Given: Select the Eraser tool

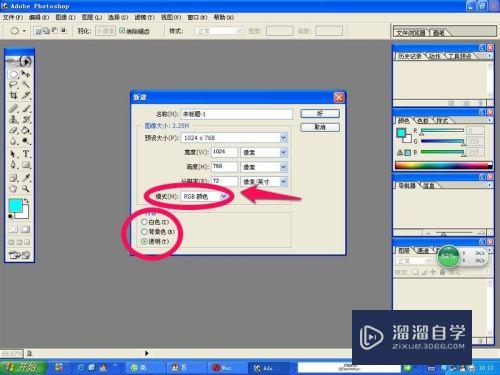Looking at the screenshot, I should 13,130.
